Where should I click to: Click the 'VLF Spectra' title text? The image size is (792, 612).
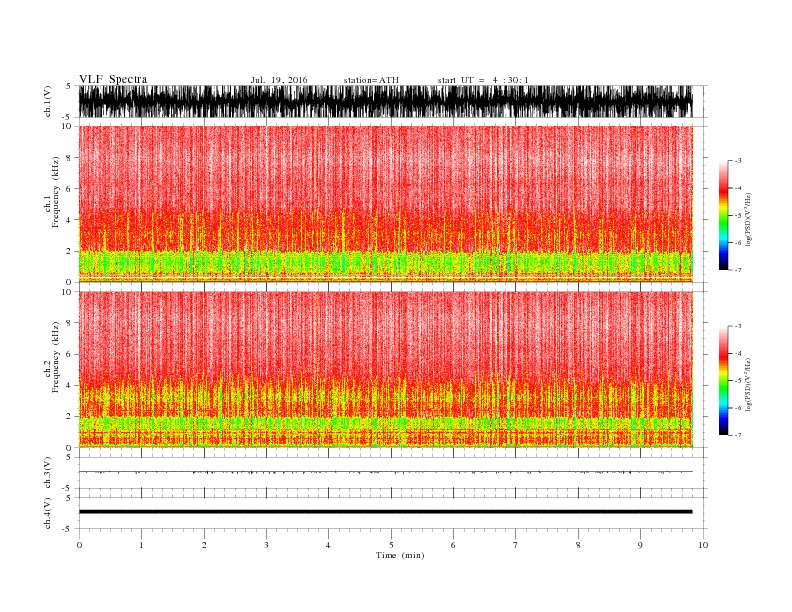click(x=113, y=79)
